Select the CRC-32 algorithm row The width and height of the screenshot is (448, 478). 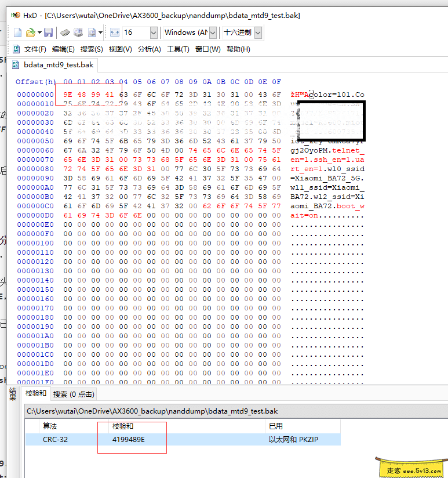(183, 440)
